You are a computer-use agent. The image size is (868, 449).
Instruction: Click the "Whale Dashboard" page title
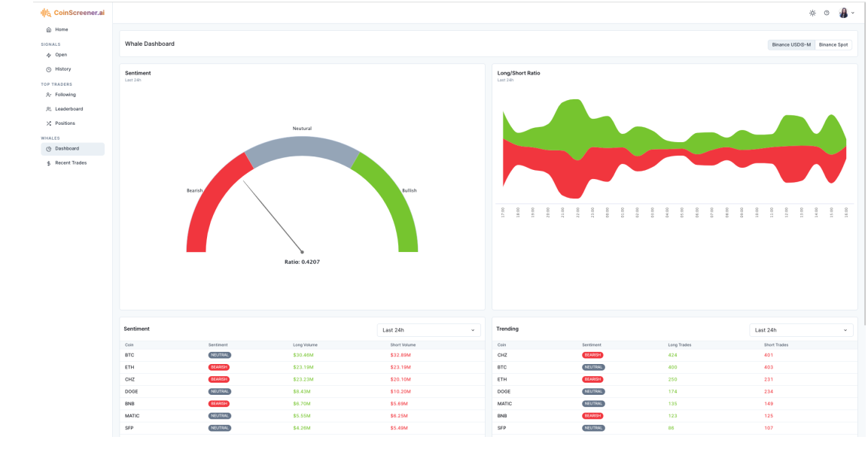click(x=150, y=44)
